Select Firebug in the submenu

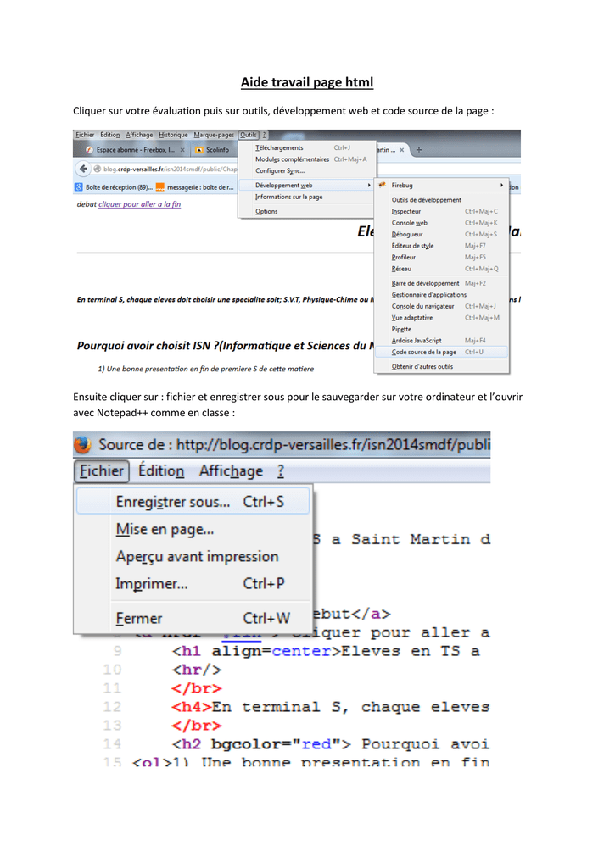click(x=442, y=185)
